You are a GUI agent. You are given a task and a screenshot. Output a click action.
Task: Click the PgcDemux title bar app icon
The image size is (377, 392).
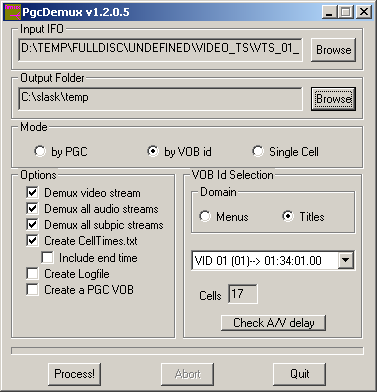pos(13,12)
